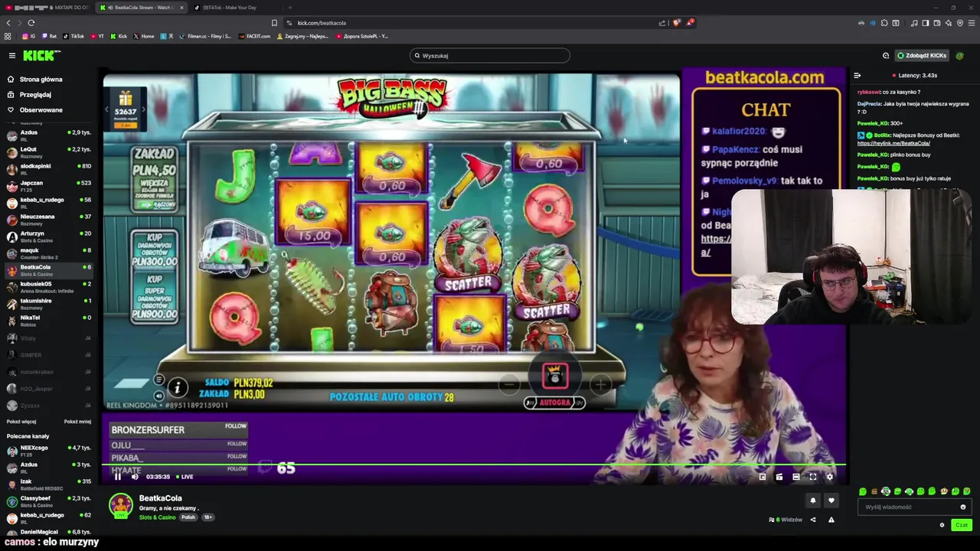This screenshot has height=551, width=980.
Task: Open picture-in-picture mini player
Action: coord(763,477)
